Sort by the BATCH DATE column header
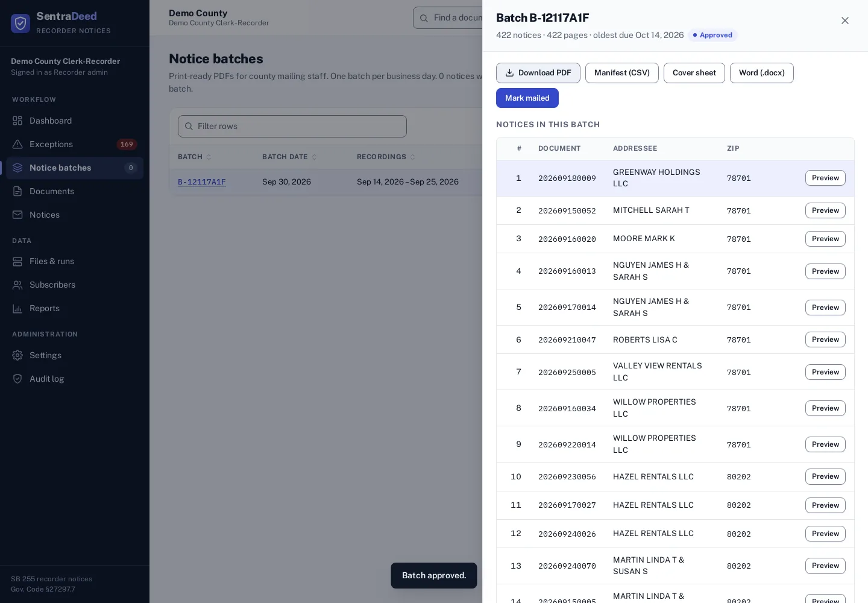This screenshot has width=868, height=603. [x=289, y=157]
